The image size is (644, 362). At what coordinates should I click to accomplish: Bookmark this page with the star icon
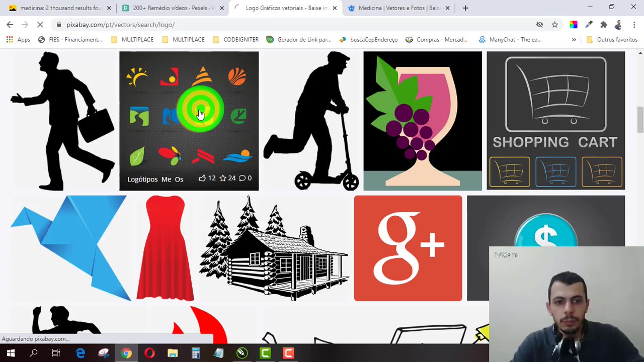coord(554,25)
